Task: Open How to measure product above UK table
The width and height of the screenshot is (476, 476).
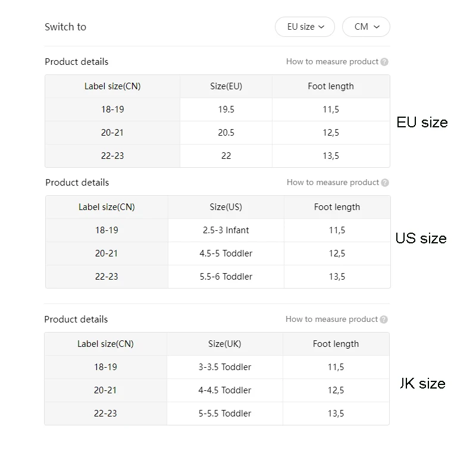Action: click(331, 319)
